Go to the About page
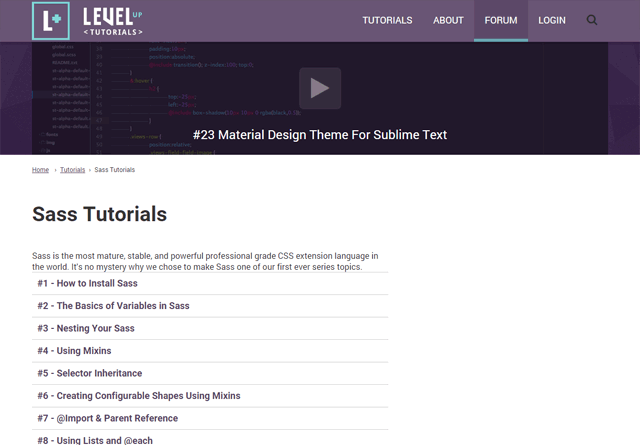Image resolution: width=640 pixels, height=445 pixels. pyautogui.click(x=448, y=20)
